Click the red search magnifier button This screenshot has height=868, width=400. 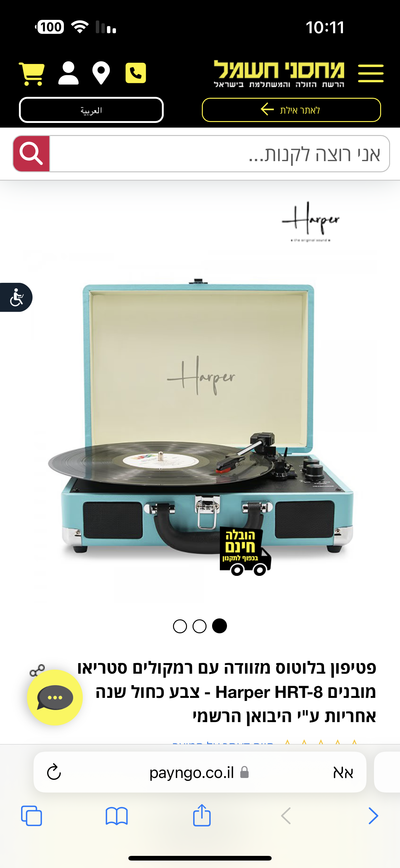point(31,154)
